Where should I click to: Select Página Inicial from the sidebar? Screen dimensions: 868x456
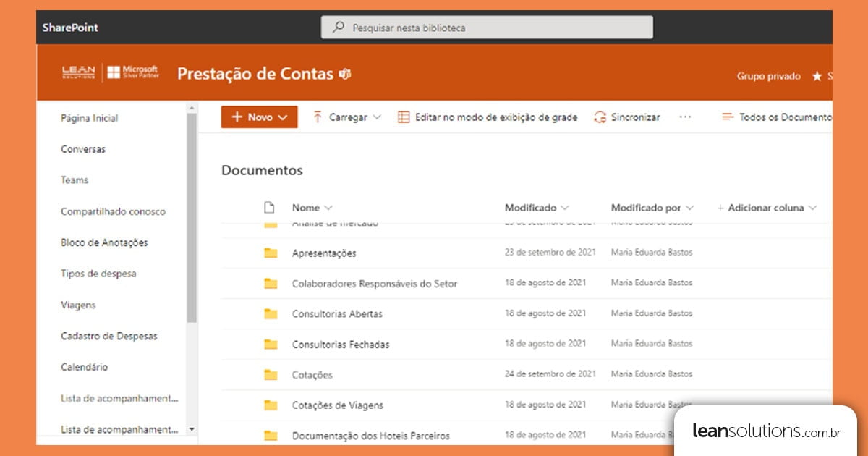point(88,117)
